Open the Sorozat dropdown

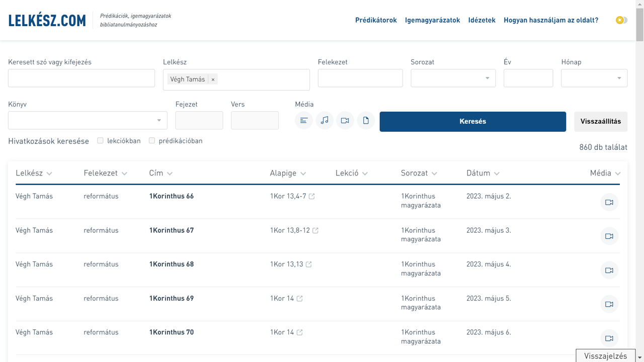point(453,78)
